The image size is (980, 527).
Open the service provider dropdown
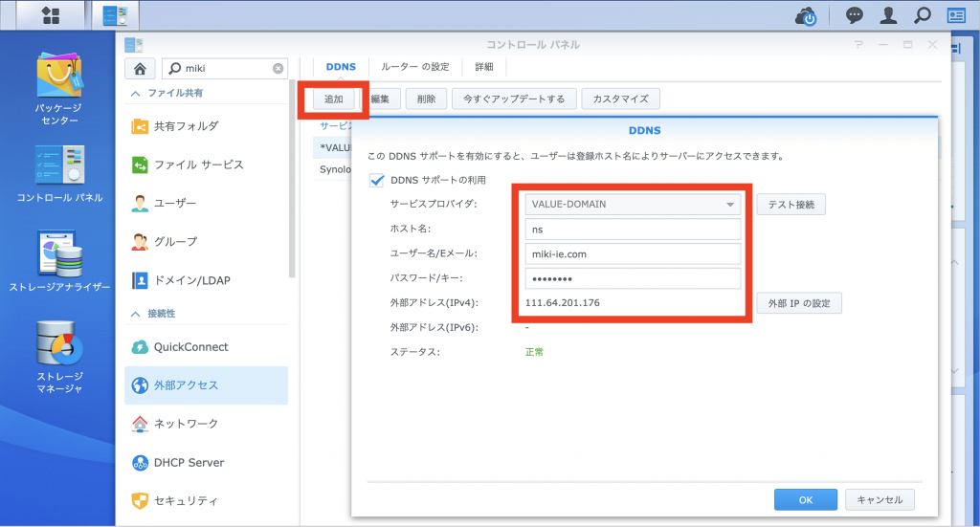[633, 204]
